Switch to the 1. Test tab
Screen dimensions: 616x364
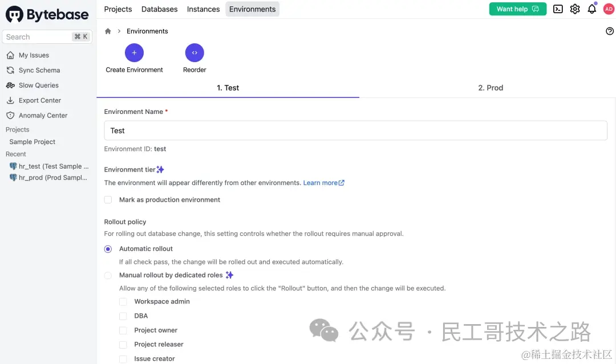(228, 88)
